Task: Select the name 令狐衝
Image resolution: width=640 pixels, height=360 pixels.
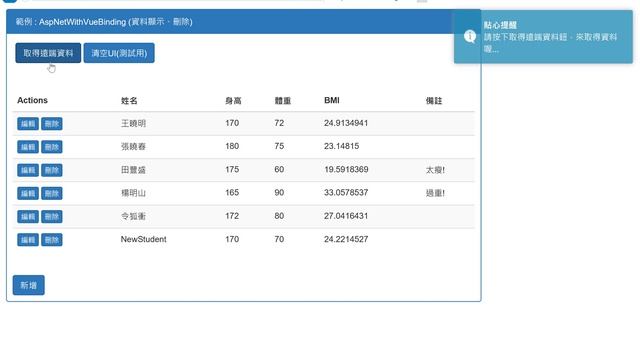Action: pyautogui.click(x=133, y=216)
